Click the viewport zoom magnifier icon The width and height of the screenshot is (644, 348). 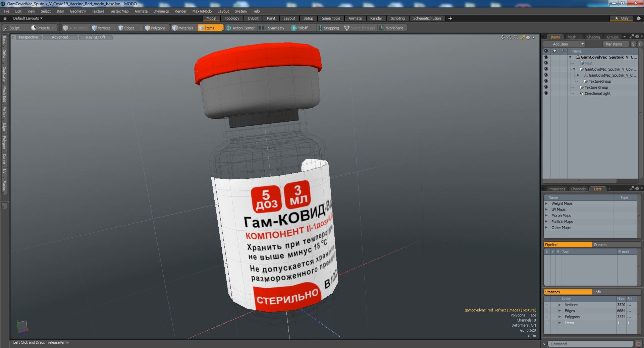coord(516,37)
